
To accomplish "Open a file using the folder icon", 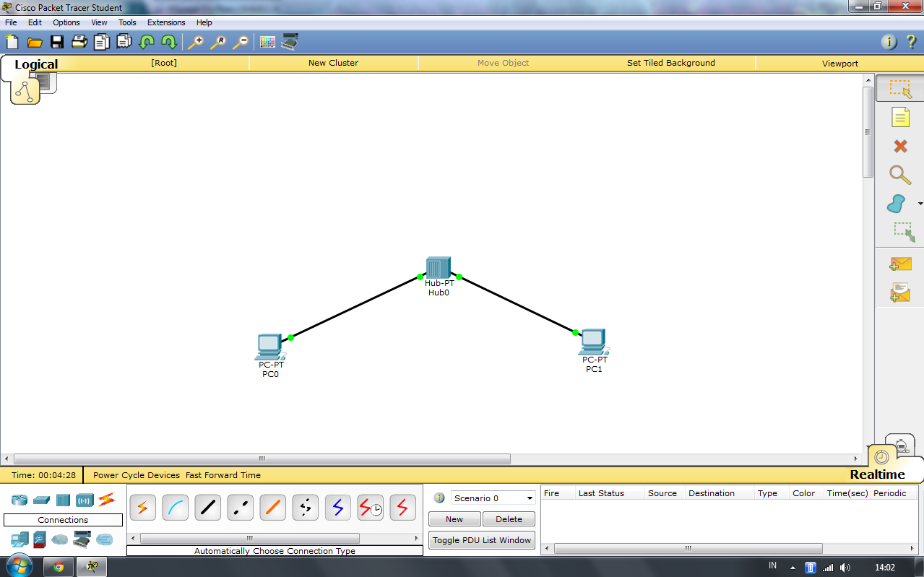I will coord(35,43).
